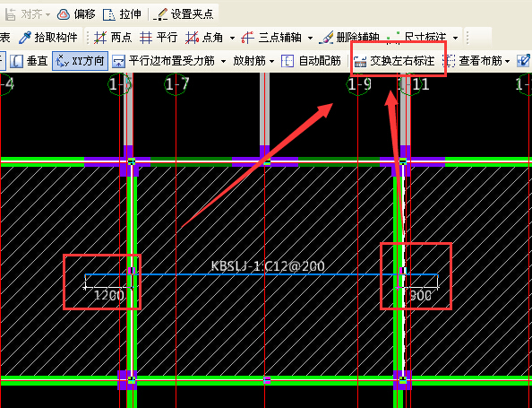
Task: Click the 偏移 text label
Action: [x=85, y=14]
